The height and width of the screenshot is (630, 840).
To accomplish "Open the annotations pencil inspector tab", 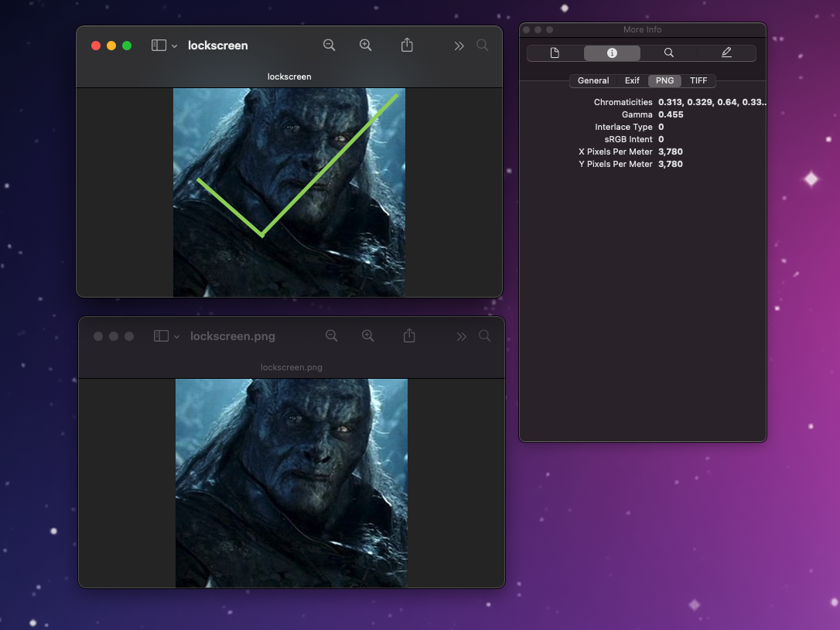I will pyautogui.click(x=726, y=53).
